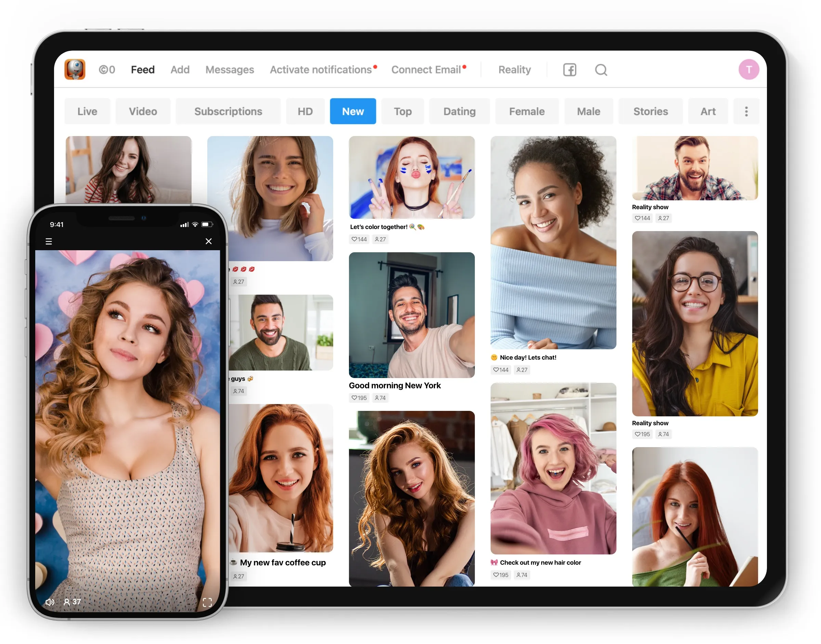Open the Facebook connect icon
Screen dimensions: 821x644
(x=569, y=69)
